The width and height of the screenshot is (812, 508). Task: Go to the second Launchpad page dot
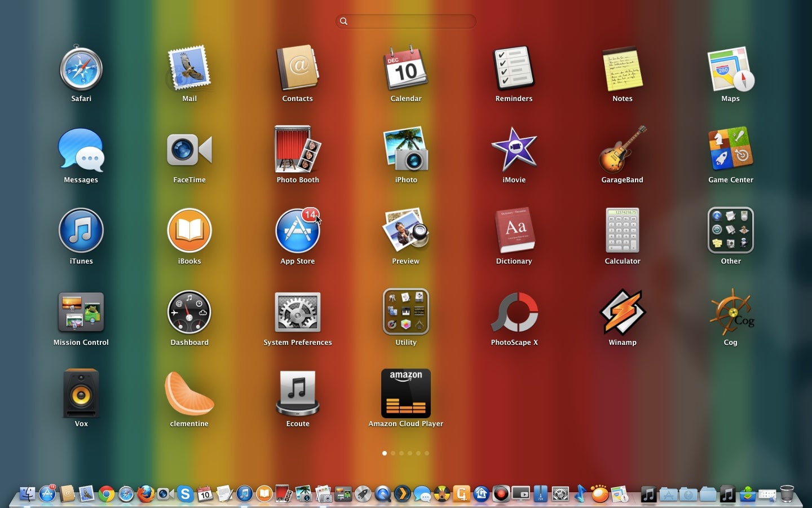pos(393,453)
